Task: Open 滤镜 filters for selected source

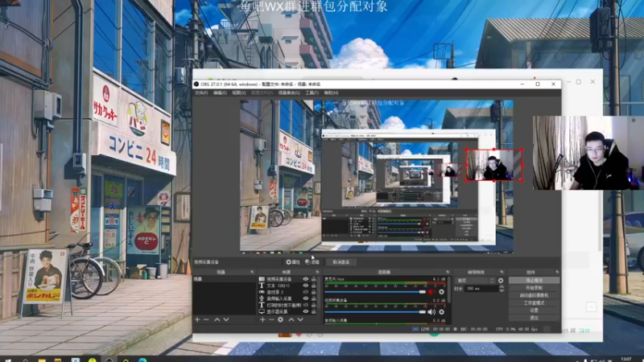Action: coord(312,262)
